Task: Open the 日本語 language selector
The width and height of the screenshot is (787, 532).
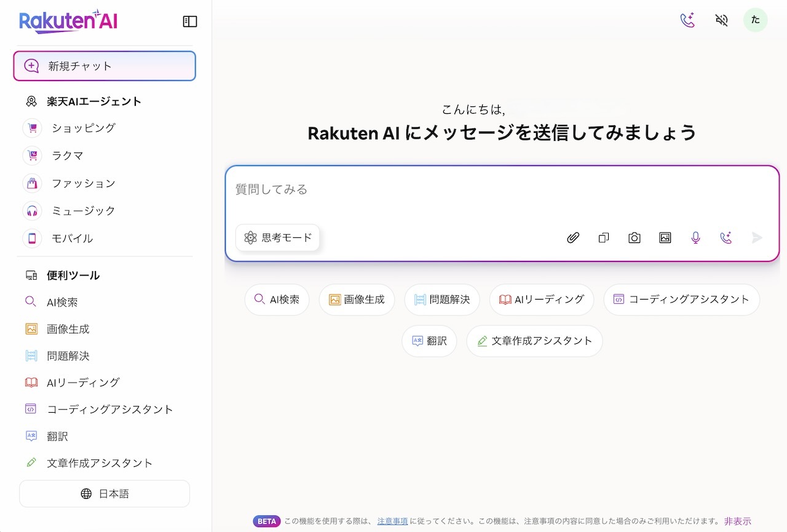Action: pyautogui.click(x=105, y=494)
